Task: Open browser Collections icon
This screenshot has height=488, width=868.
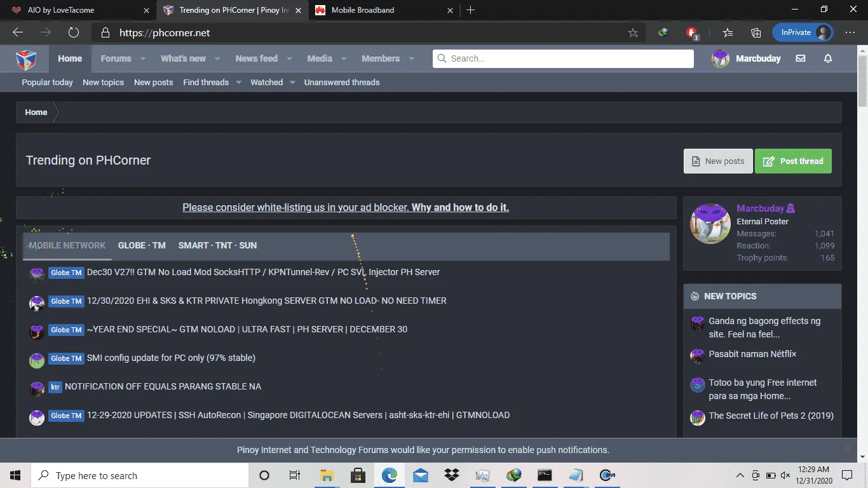Action: pos(756,32)
